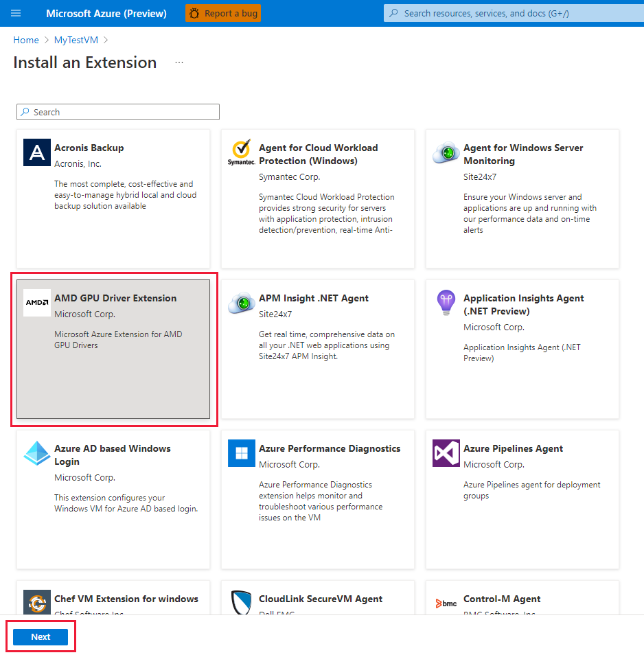The image size is (644, 655).
Task: Click 'Azure Performance Diagnostics extension helps monitor' description
Action: (x=321, y=501)
